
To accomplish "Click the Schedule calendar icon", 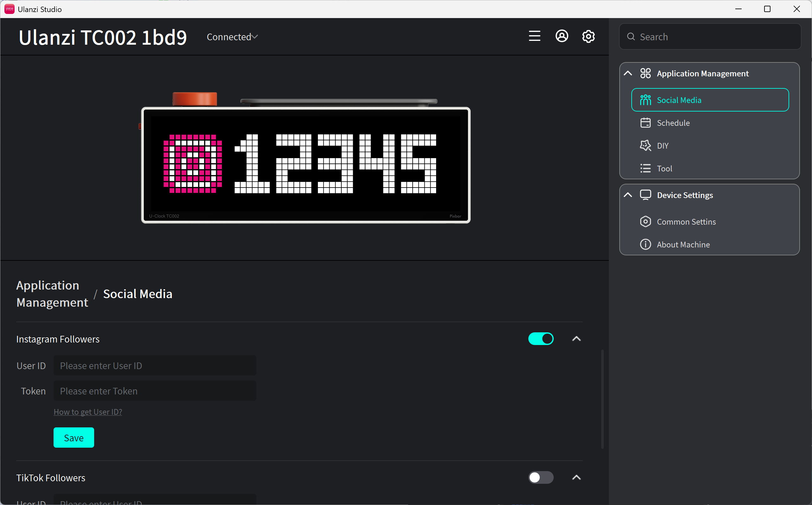I will 645,123.
